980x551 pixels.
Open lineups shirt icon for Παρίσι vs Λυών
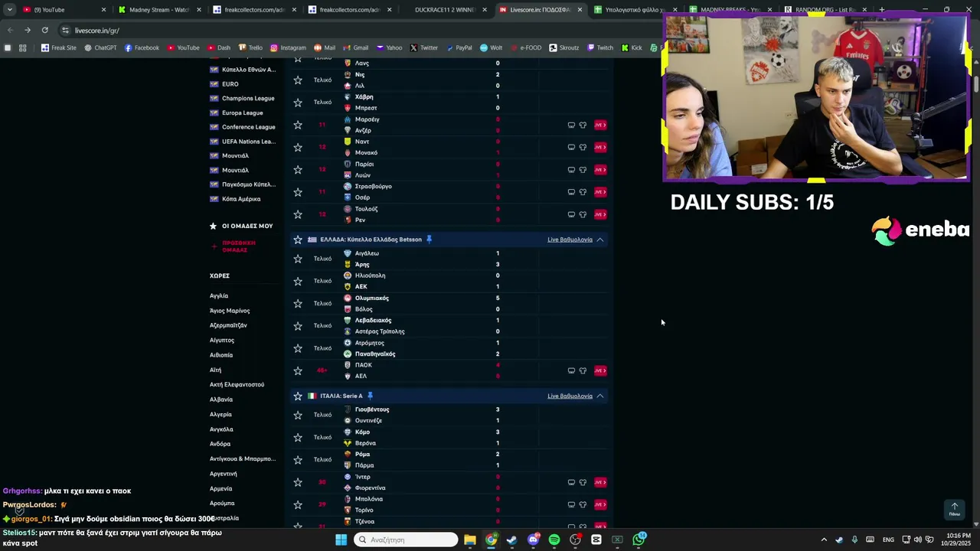coord(583,169)
